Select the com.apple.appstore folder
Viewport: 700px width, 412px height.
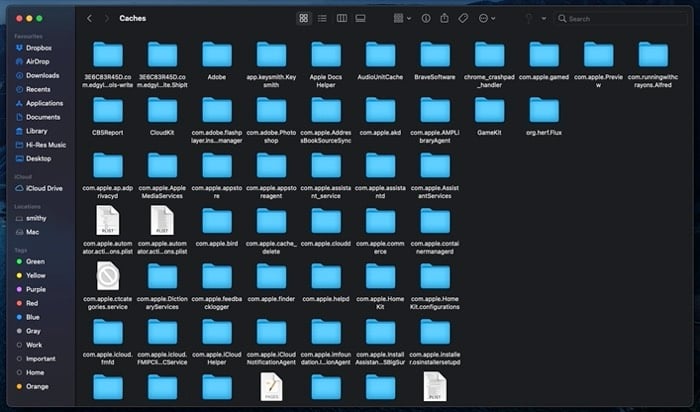click(x=217, y=166)
